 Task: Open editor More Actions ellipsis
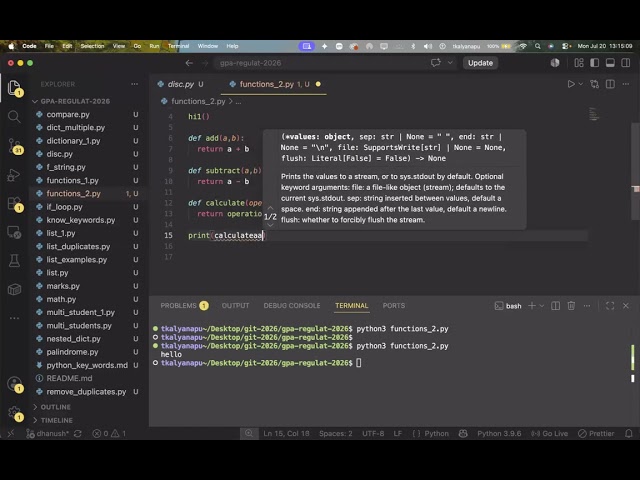click(x=626, y=84)
